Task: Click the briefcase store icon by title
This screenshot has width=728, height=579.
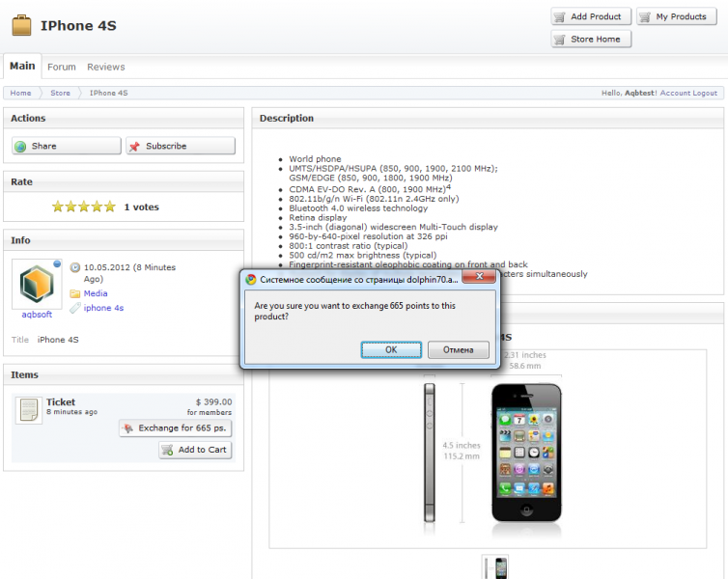Action: point(21,25)
